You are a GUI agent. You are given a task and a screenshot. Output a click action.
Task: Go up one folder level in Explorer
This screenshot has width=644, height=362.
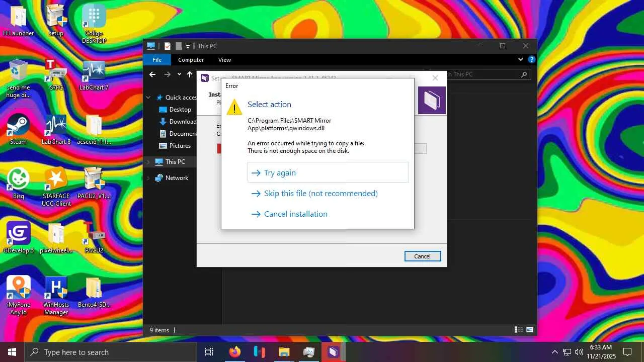coord(190,74)
